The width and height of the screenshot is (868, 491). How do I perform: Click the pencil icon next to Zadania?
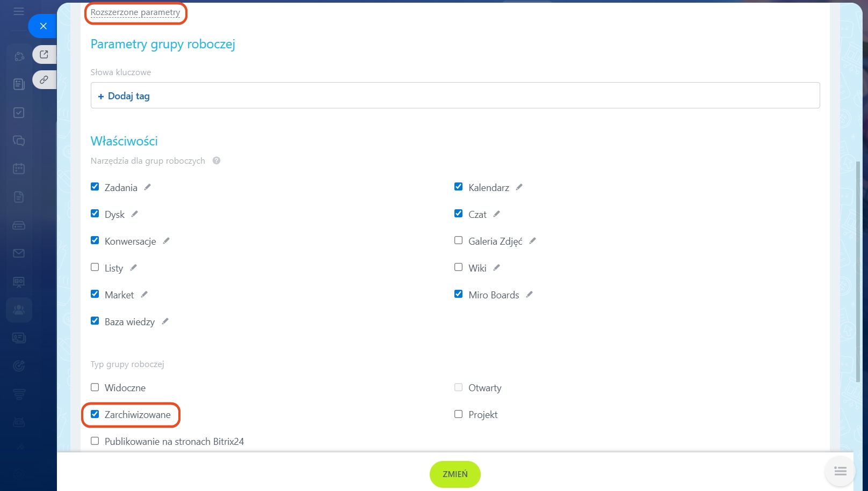(x=148, y=187)
